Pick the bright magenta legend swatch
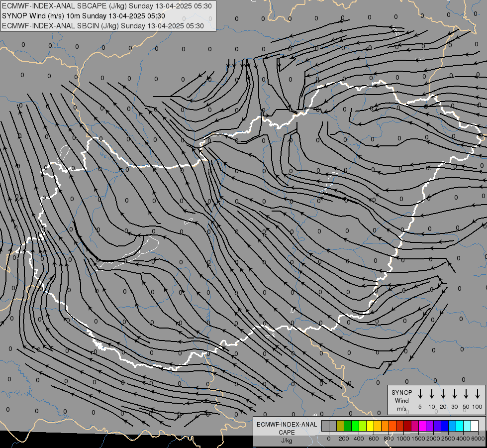 [422, 426]
